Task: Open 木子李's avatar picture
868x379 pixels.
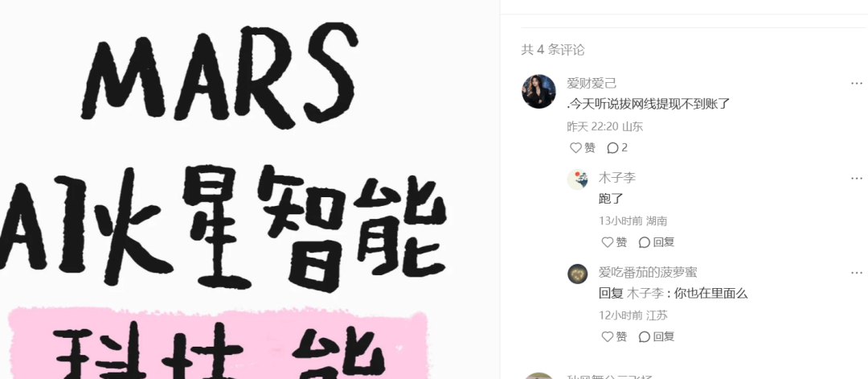Action: coord(577,179)
